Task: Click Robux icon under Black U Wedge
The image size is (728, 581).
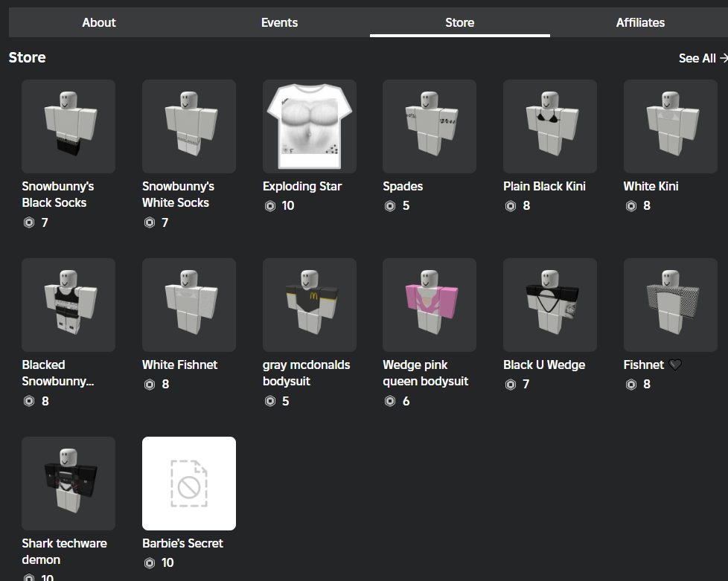Action: [x=511, y=385]
